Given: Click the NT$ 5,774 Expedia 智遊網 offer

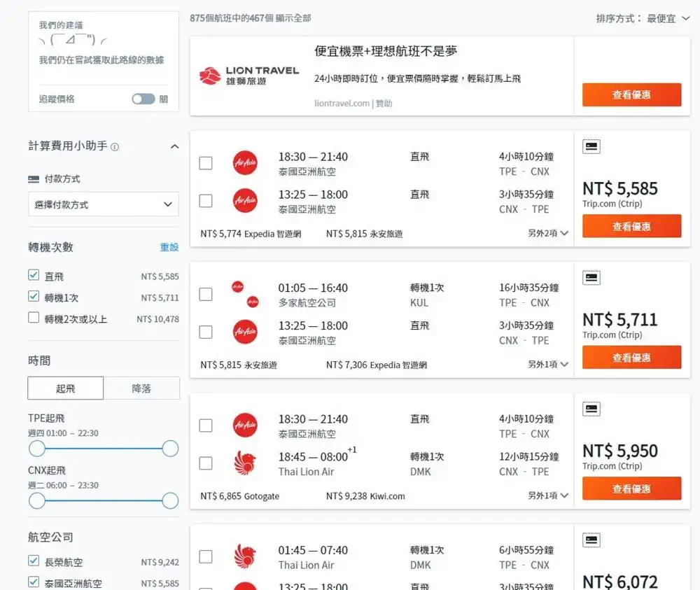Looking at the screenshot, I should click(x=251, y=234).
